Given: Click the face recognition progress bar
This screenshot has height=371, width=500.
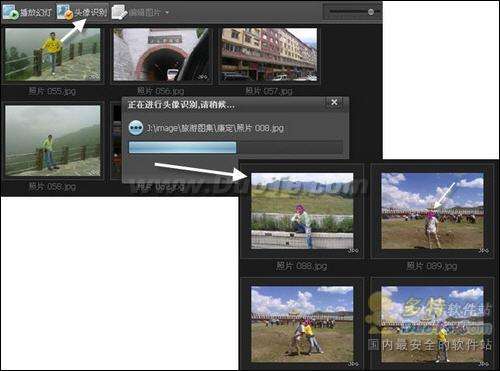Looking at the screenshot, I should pos(236,147).
